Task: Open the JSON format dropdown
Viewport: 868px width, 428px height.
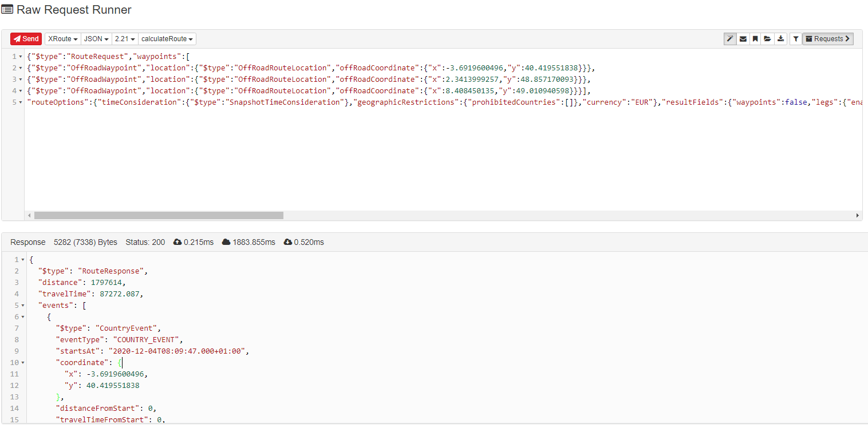Action: click(96, 39)
